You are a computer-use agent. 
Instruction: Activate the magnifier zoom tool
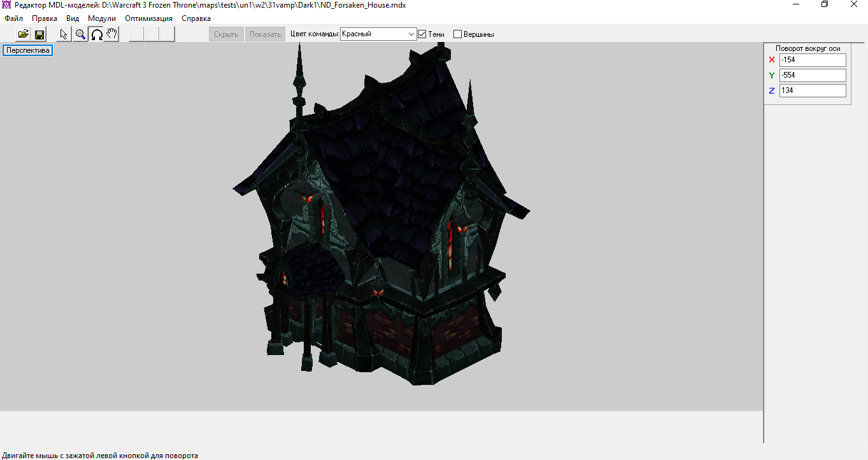coord(80,34)
